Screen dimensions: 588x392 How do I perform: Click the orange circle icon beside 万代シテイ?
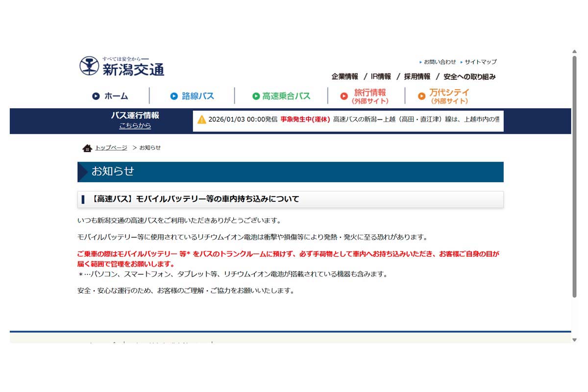click(420, 96)
